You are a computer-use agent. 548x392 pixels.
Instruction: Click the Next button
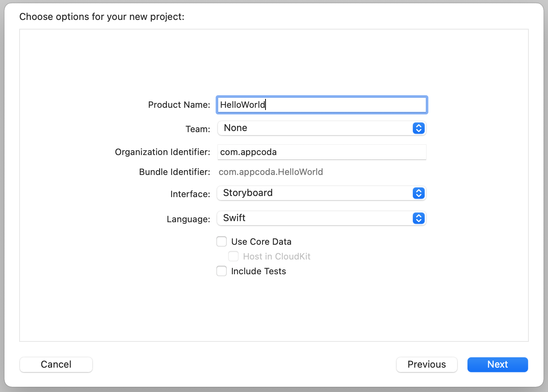coord(497,364)
